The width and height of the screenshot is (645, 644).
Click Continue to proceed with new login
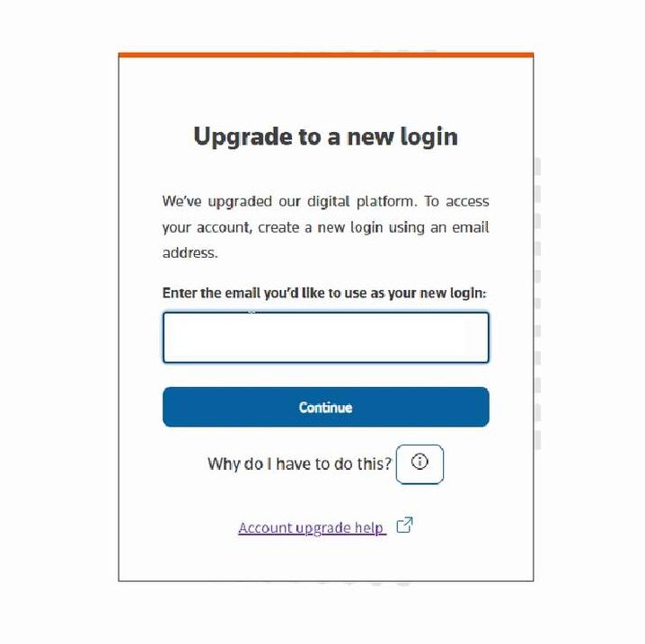pyautogui.click(x=326, y=407)
